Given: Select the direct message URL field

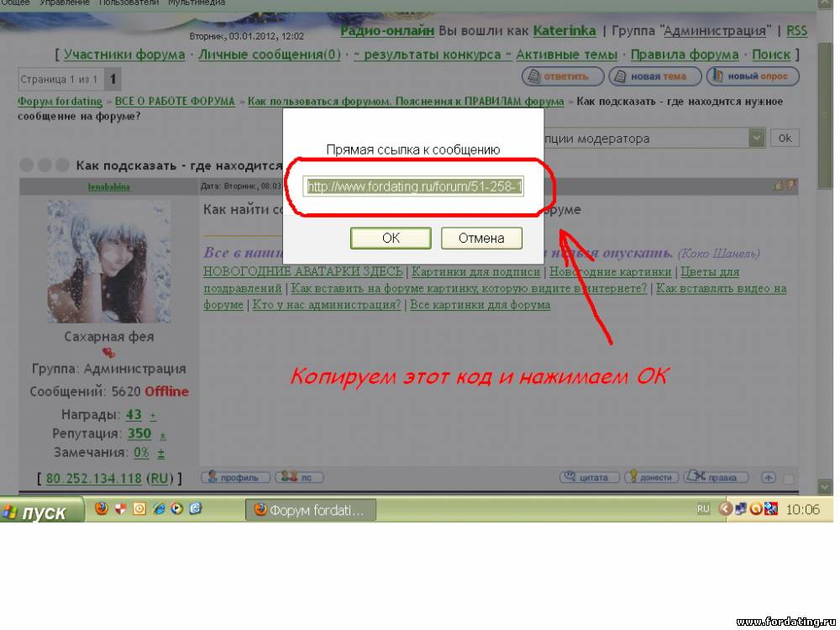Looking at the screenshot, I should (x=413, y=186).
